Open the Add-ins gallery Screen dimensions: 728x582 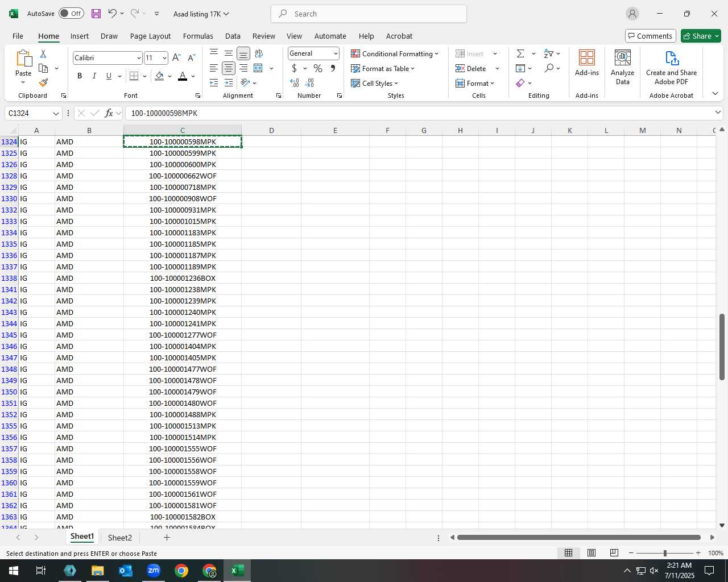click(587, 63)
